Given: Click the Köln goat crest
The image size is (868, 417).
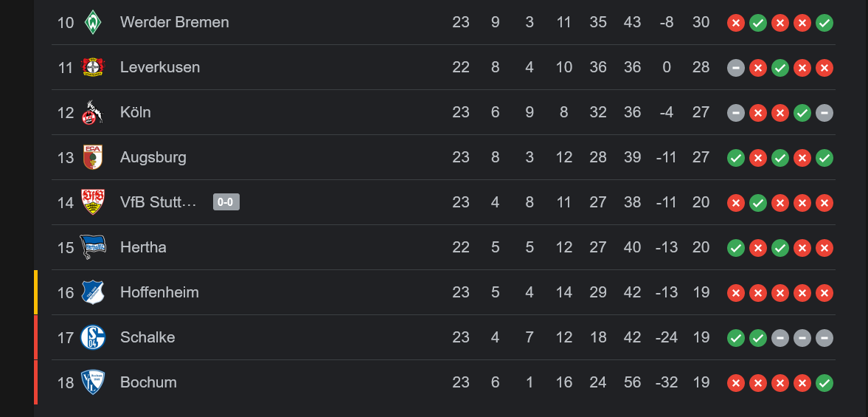Looking at the screenshot, I should pyautogui.click(x=92, y=112).
